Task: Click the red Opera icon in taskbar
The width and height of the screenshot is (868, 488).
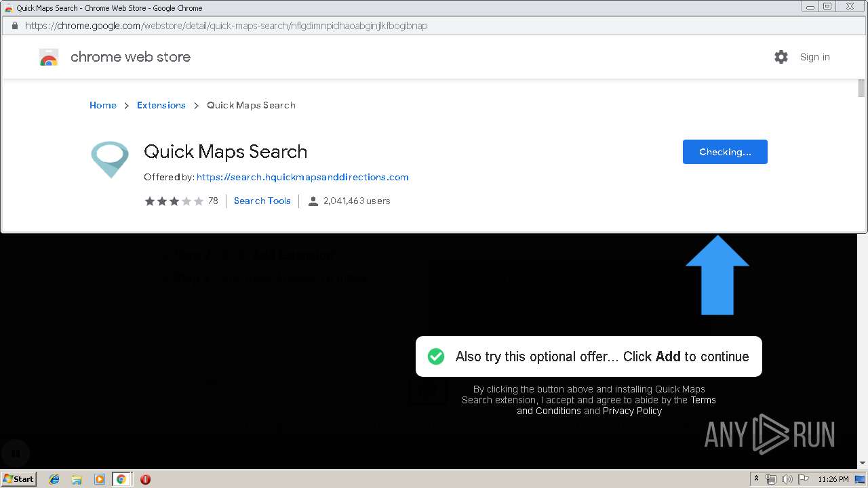Action: [145, 479]
